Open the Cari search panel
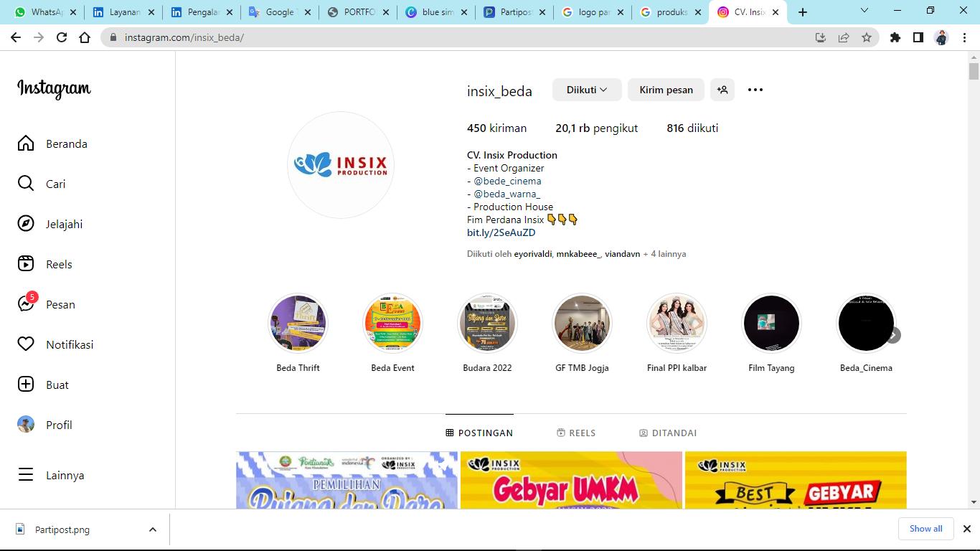The image size is (980, 551). point(42,184)
